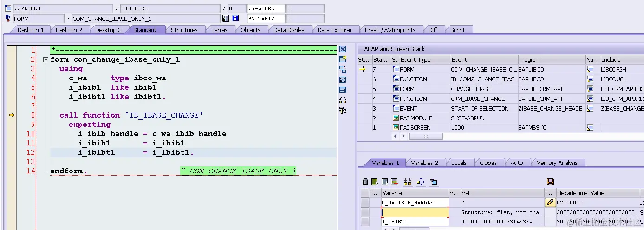Screen dimensions: 644x230
Task: Open the Data Explorer tab
Action: [x=335, y=30]
